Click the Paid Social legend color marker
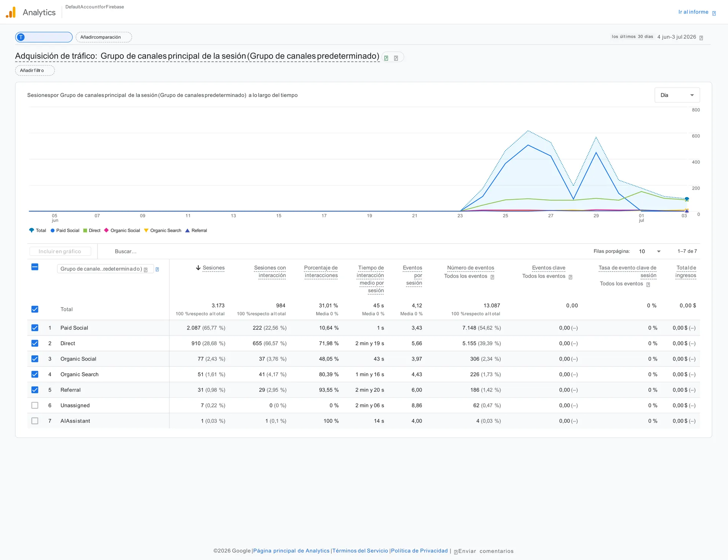The height and width of the screenshot is (560, 728). tap(53, 231)
